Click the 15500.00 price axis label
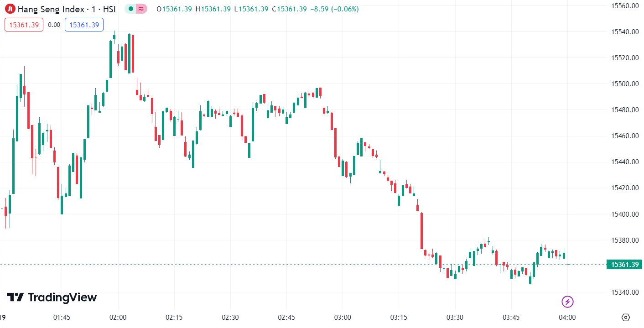Viewport: 644px width, 328px height. 625,84
